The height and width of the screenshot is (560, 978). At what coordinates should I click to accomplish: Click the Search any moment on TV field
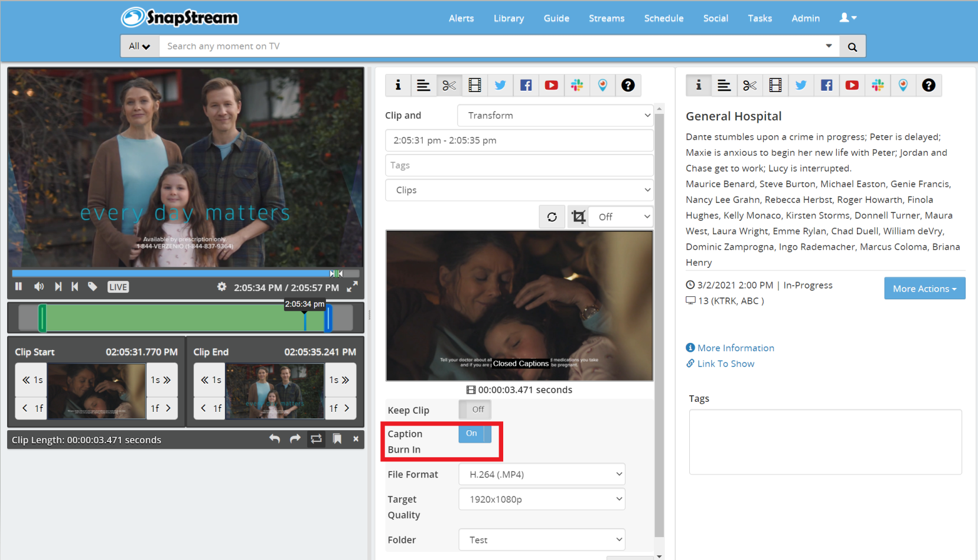pyautogui.click(x=491, y=46)
